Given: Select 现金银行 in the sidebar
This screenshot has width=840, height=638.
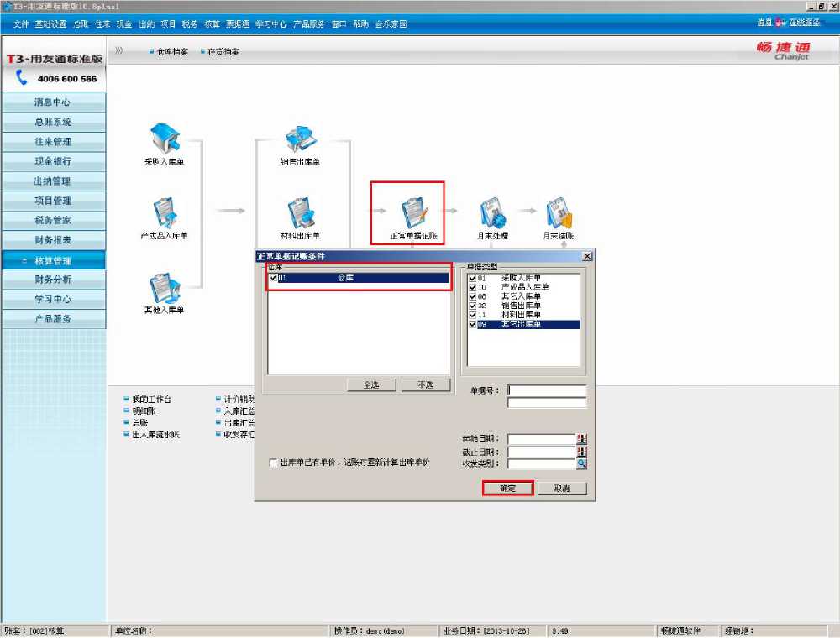Looking at the screenshot, I should (53, 161).
